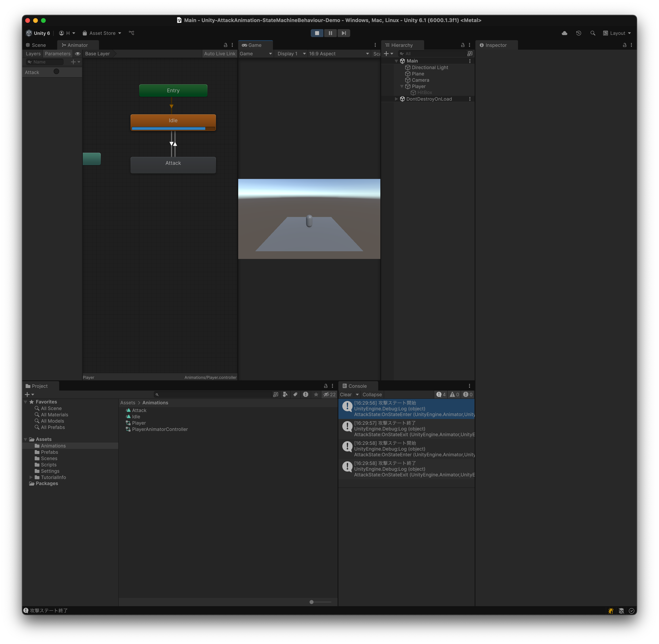This screenshot has height=644, width=659.
Task: Lock the Inspector panel
Action: click(x=624, y=45)
